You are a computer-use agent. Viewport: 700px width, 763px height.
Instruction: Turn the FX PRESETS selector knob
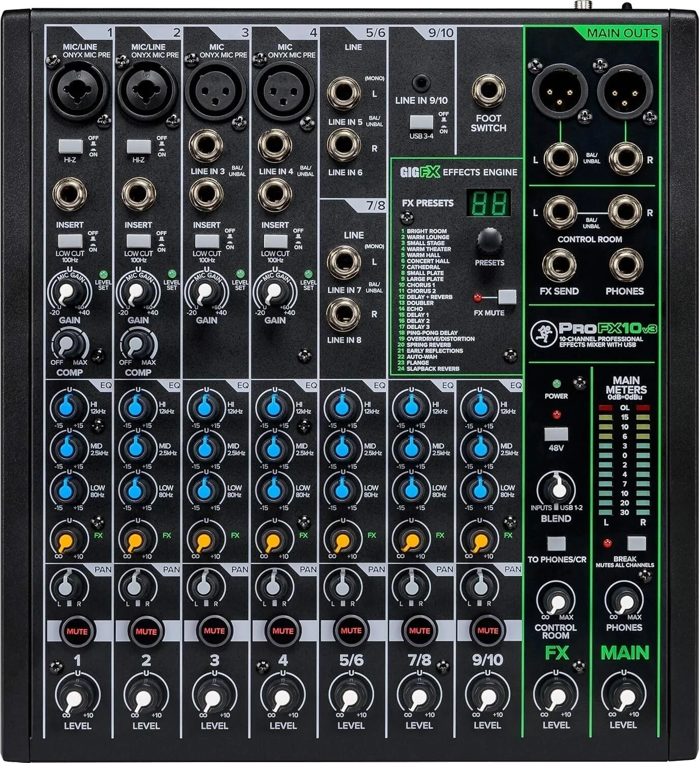click(x=488, y=245)
